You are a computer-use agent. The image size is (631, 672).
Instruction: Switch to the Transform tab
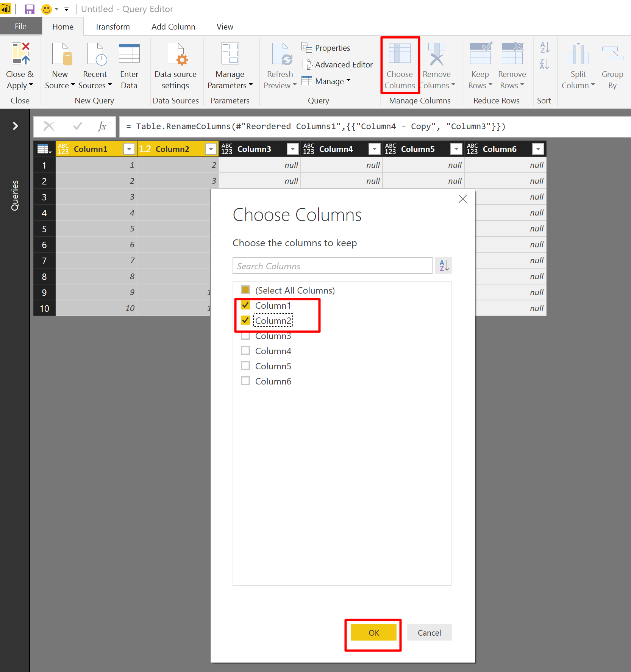click(x=112, y=27)
